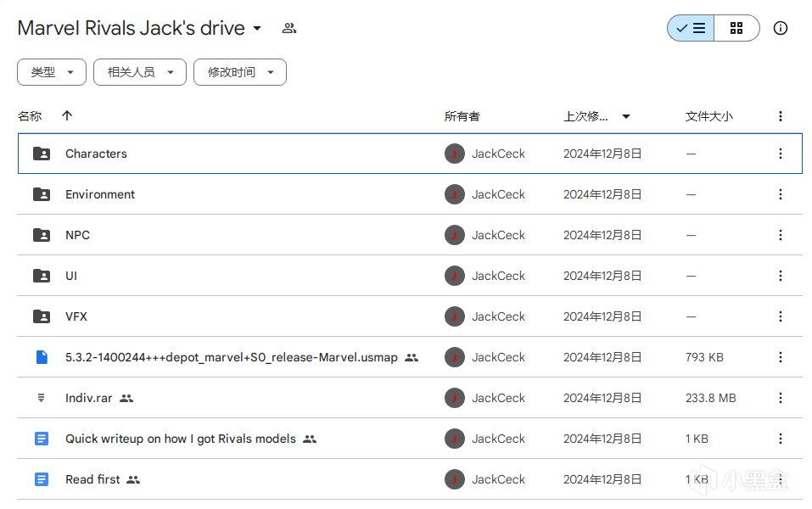Switch to grid layout view
Screen dimensions: 812x509
[736, 28]
